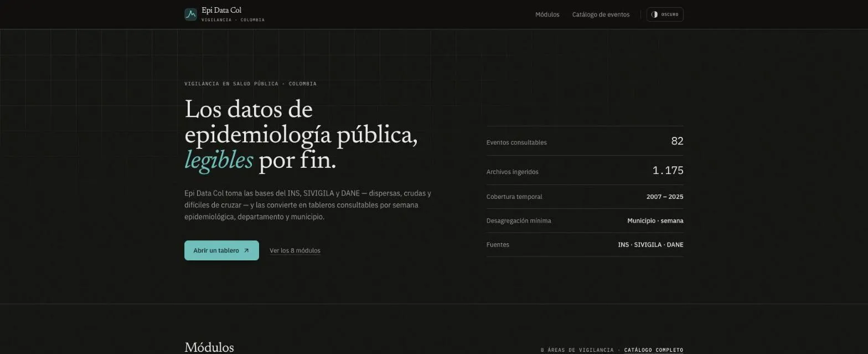Open the CATÁLOGO COMPLETO link
The image size is (868, 354).
click(654, 350)
